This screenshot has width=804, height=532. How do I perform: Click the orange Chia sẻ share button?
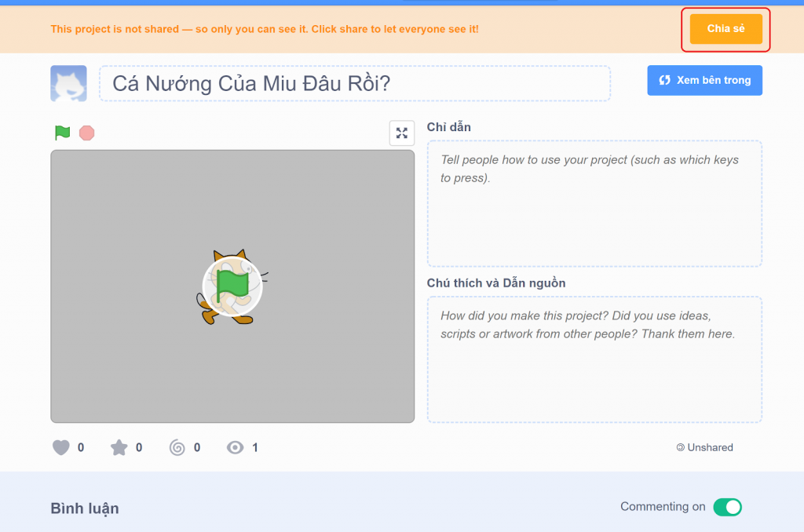[725, 29]
